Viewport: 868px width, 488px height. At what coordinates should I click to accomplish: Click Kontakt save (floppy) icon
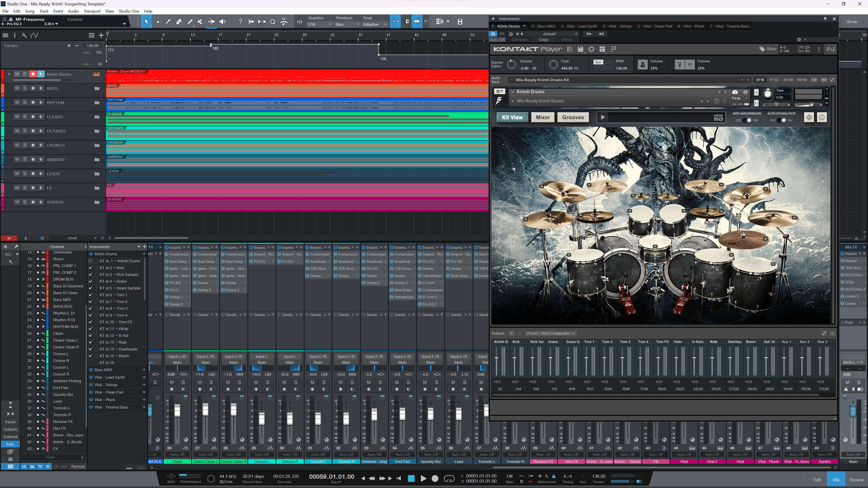tap(580, 49)
